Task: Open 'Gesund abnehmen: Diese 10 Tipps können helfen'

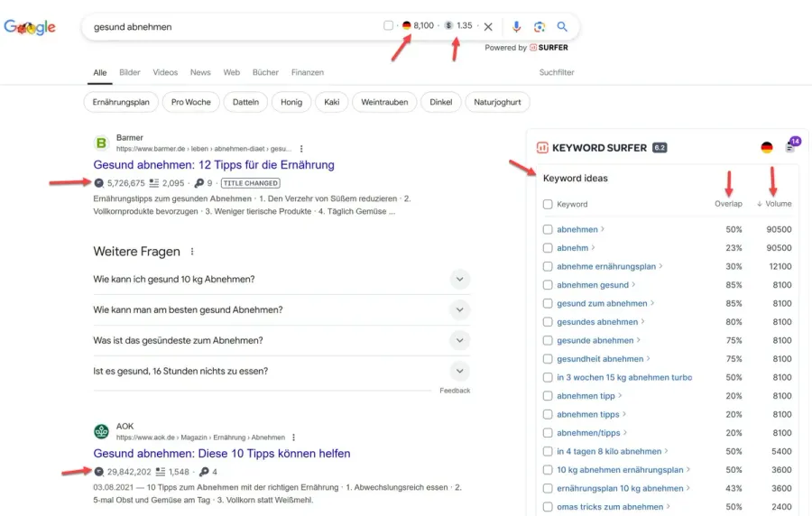Action: point(222,454)
